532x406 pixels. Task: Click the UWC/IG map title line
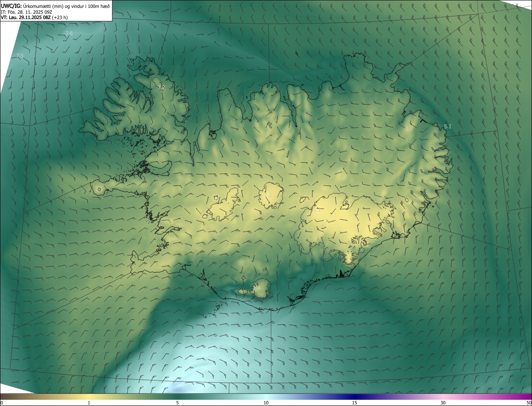55,6
